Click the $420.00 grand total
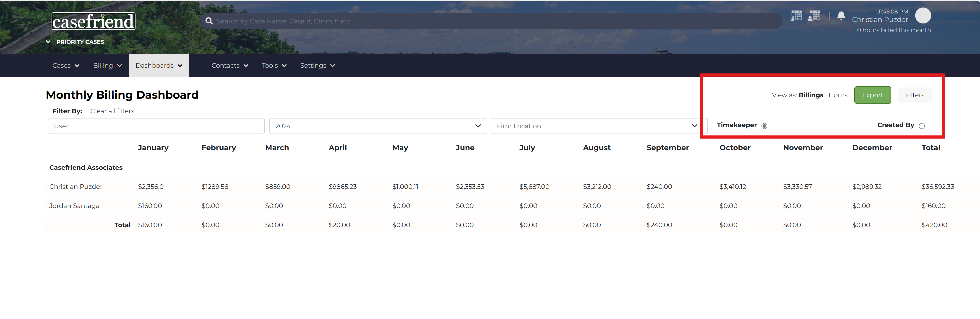980x319 pixels. pos(934,225)
